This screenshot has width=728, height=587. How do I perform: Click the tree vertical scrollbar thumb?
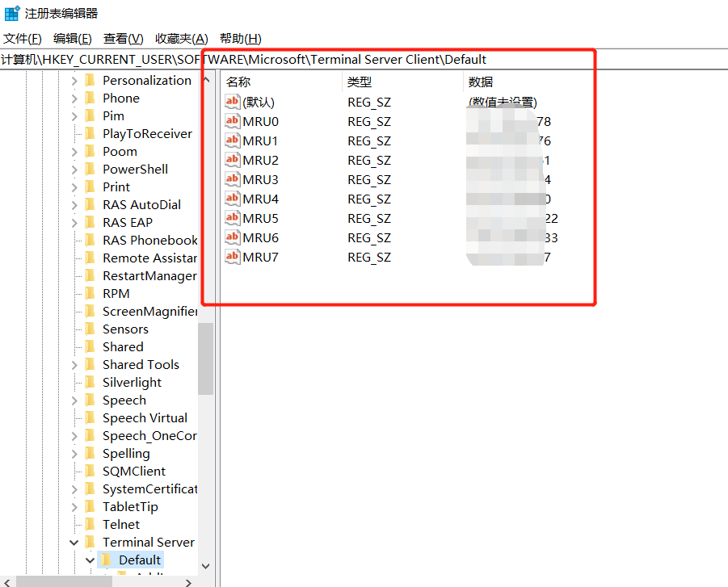point(206,358)
